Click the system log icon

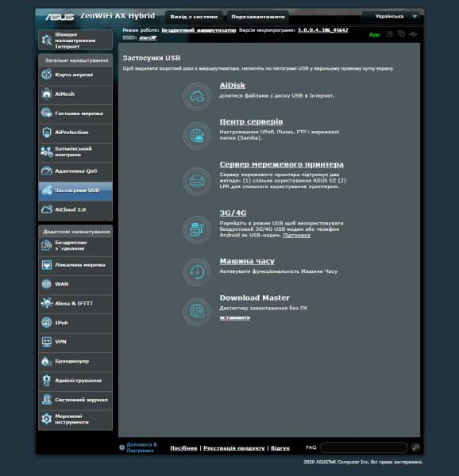coord(47,400)
